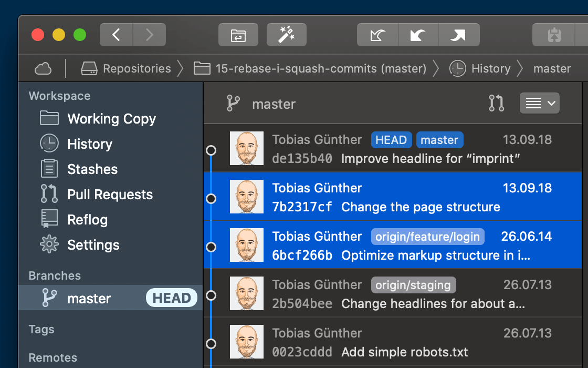Click the fetch arrow icon in the toolbar
Viewport: 588px width, 368px height.
click(x=377, y=35)
